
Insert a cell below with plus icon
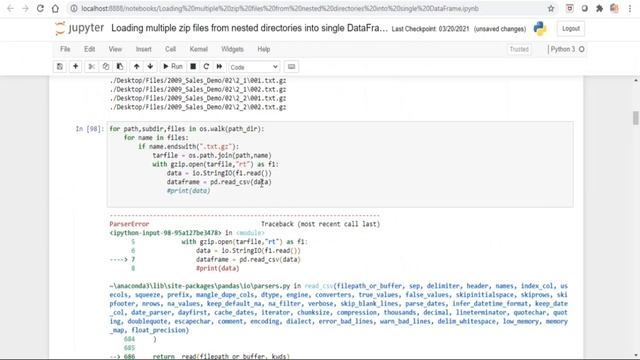[76, 67]
